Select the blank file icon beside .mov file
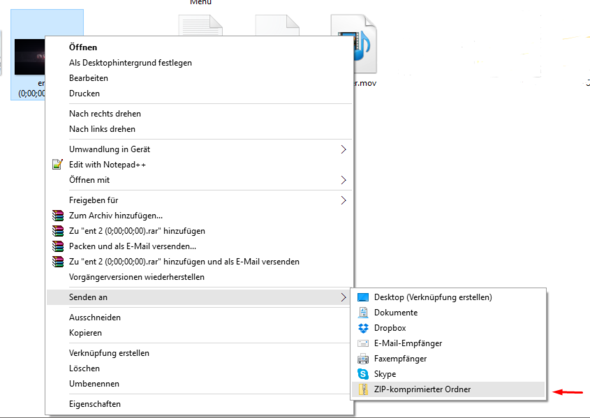The image size is (590, 418). click(277, 25)
